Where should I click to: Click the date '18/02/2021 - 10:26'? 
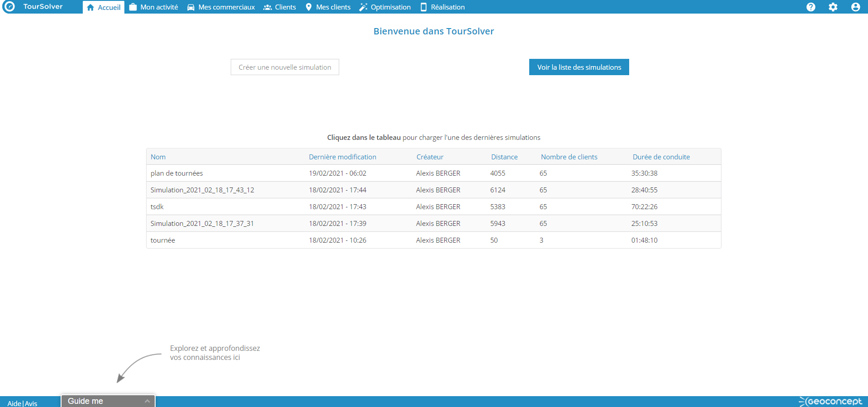[337, 240]
